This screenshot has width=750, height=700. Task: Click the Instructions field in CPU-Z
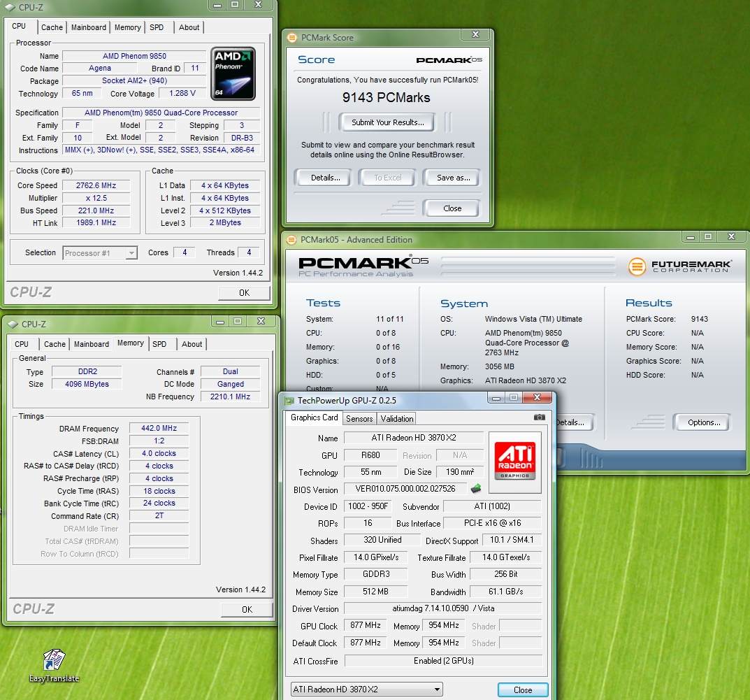(161, 150)
